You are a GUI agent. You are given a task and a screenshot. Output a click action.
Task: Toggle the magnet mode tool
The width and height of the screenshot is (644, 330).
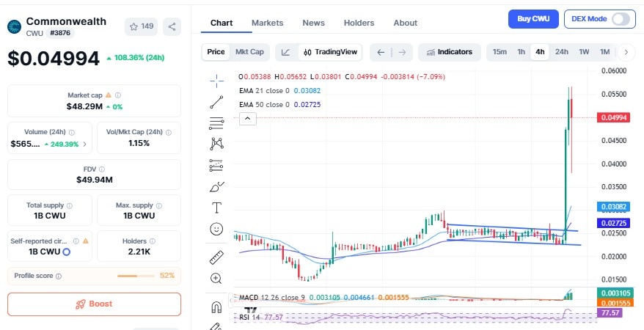[x=216, y=307]
